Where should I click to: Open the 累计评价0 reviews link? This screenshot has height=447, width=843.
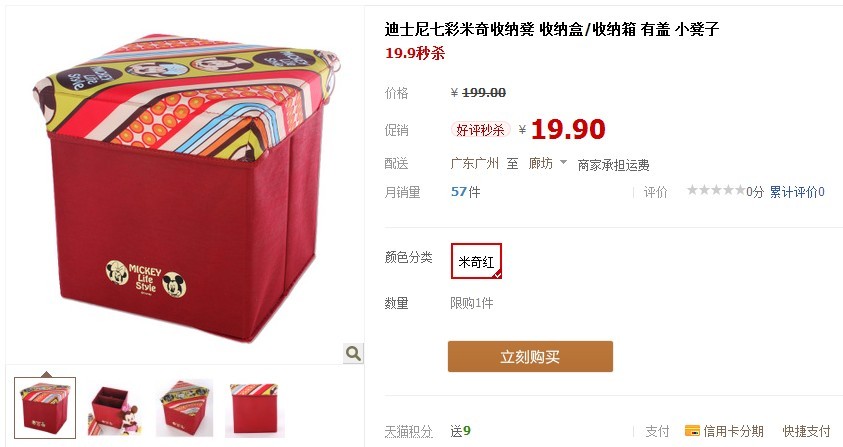(797, 192)
